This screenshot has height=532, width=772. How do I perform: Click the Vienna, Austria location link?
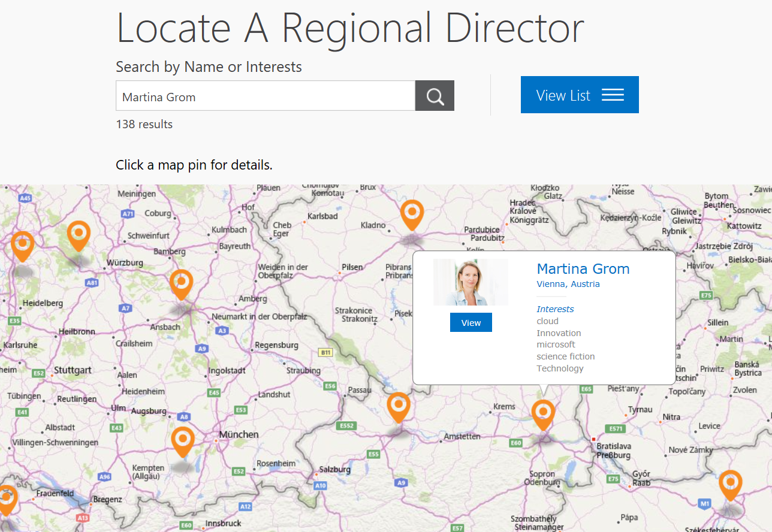pos(568,284)
